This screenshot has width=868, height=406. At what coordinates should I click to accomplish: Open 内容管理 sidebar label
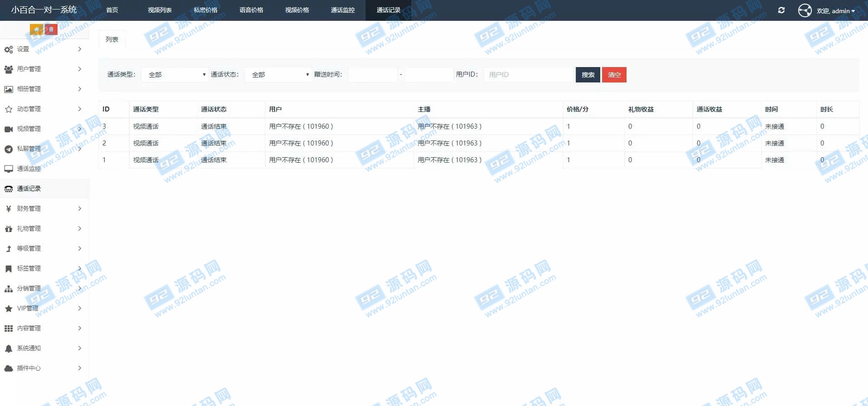coord(29,328)
